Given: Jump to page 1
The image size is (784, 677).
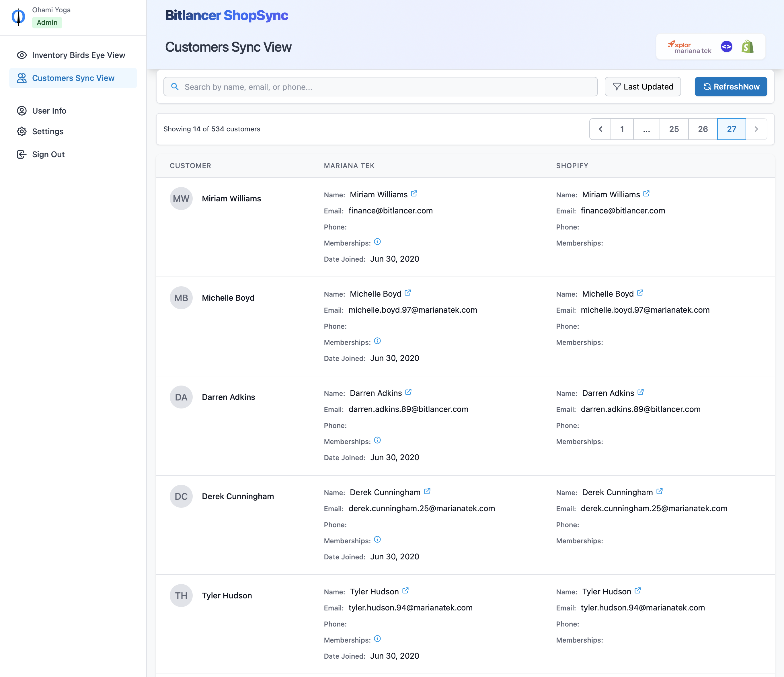Looking at the screenshot, I should point(622,129).
